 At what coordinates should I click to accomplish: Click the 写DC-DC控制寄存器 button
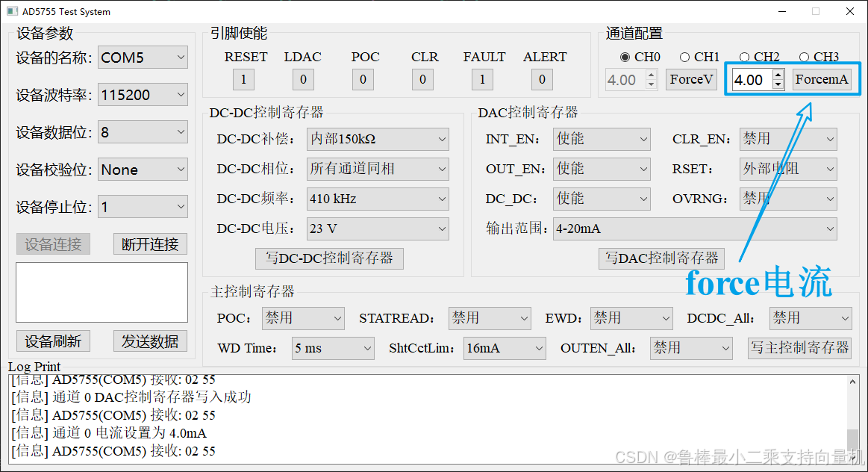[x=329, y=258]
